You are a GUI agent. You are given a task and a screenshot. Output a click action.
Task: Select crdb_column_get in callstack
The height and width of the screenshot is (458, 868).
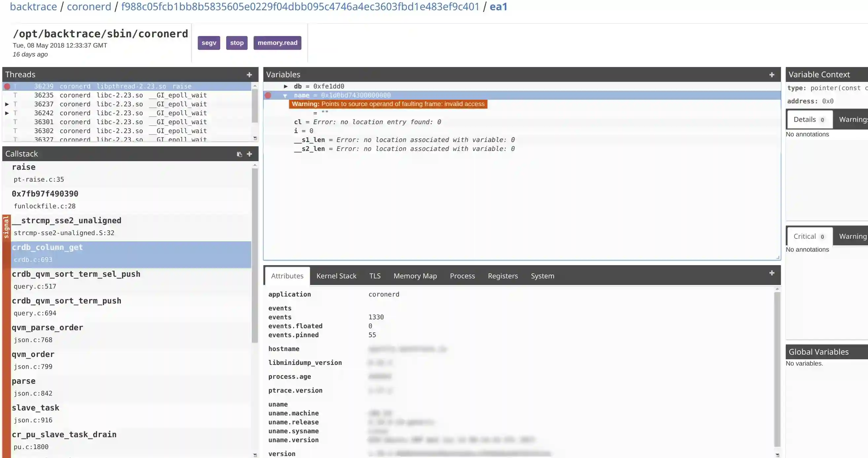pos(47,247)
